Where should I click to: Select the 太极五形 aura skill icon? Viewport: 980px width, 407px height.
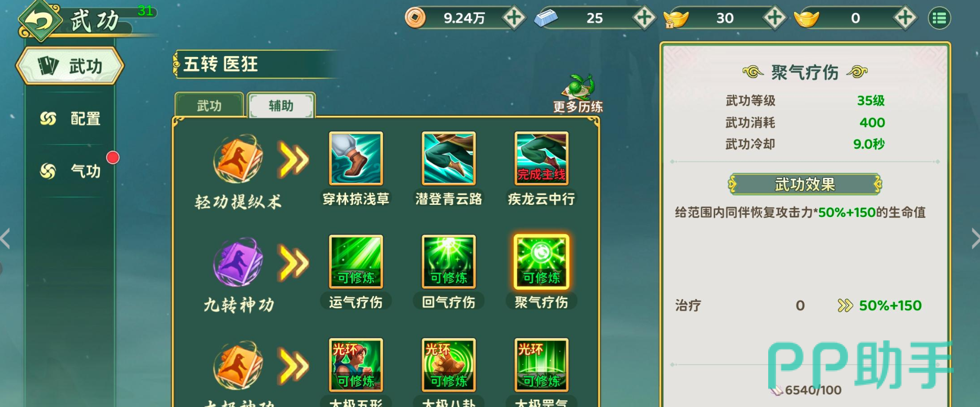point(356,365)
